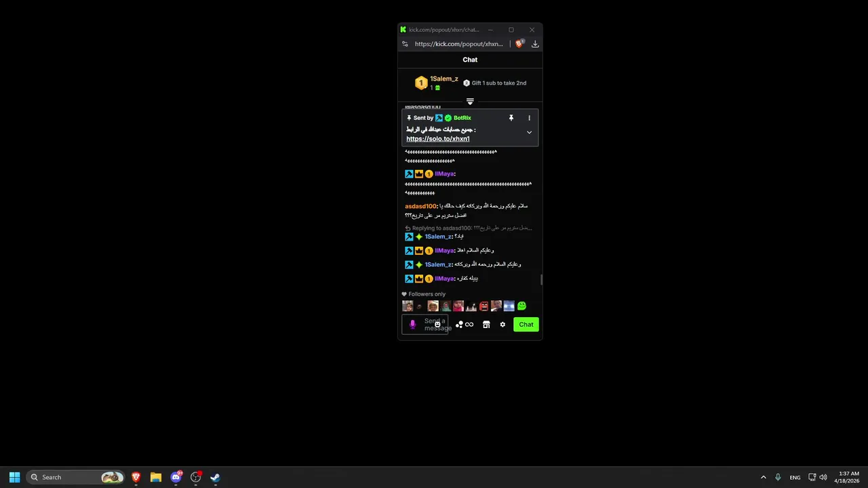Open the Windows Start menu
The image size is (868, 488).
(x=14, y=477)
